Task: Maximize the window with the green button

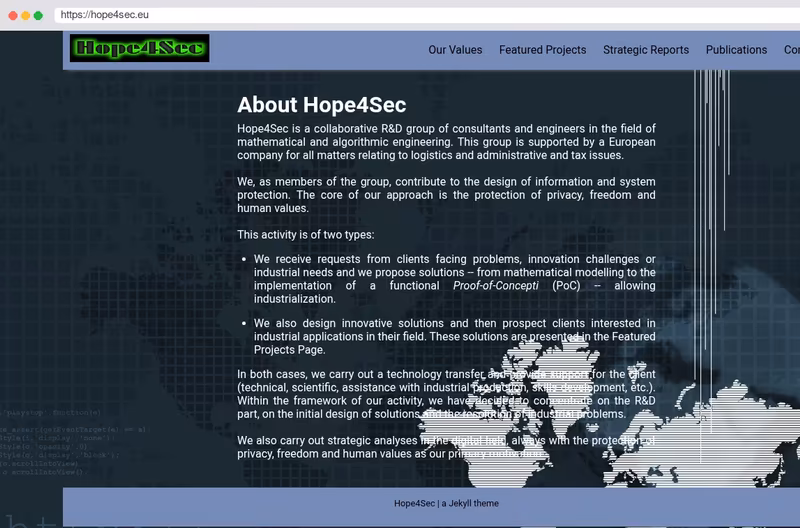Action: [x=38, y=15]
